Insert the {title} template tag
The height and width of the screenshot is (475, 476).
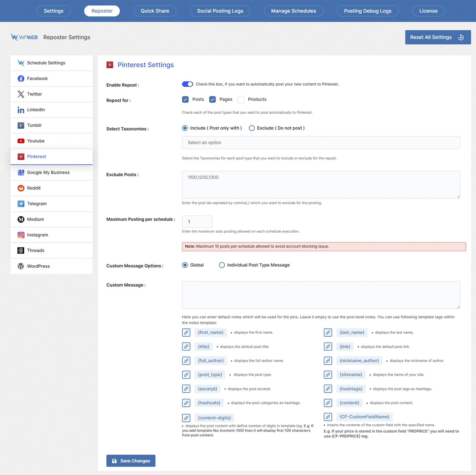[204, 347]
